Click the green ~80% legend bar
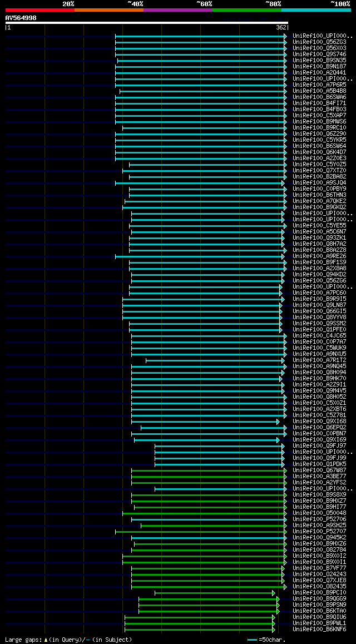Viewport: 356px width, 644px height. point(247,9)
